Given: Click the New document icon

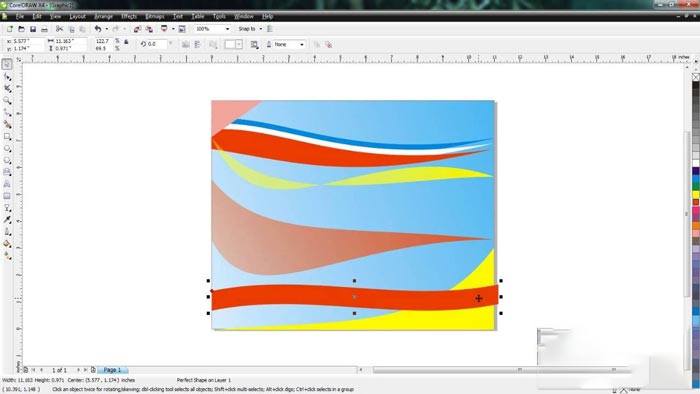Looking at the screenshot, I should 9,29.
